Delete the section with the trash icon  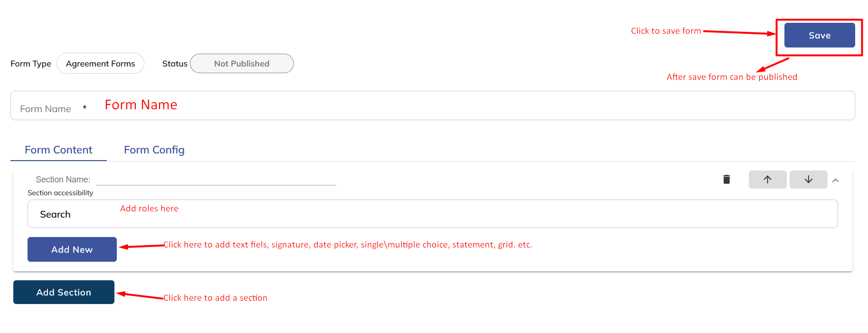(726, 180)
